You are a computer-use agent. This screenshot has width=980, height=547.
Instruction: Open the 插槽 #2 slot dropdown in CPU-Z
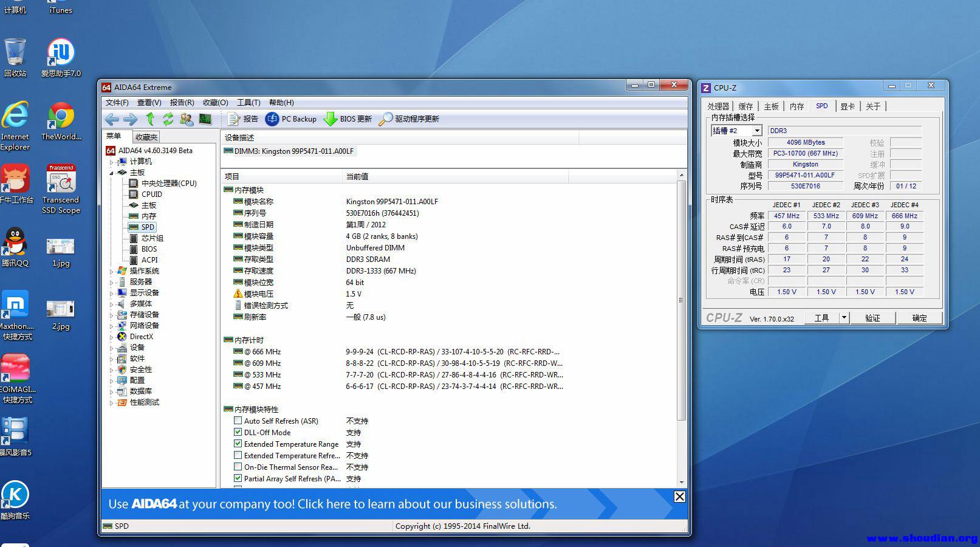[x=757, y=131]
